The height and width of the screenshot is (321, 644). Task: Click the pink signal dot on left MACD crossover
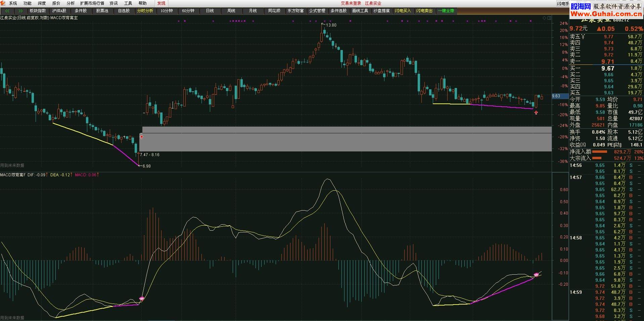(x=142, y=298)
